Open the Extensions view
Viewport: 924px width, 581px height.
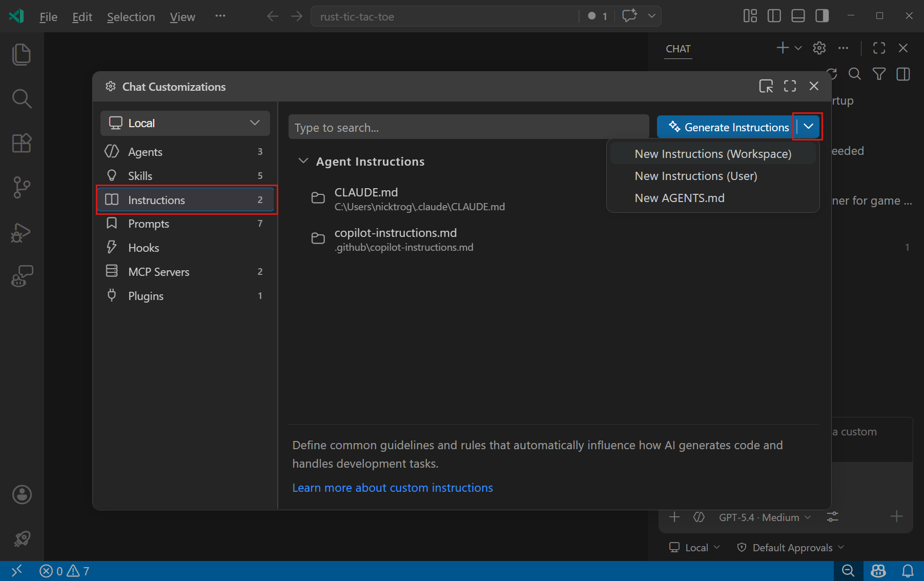tap(21, 143)
